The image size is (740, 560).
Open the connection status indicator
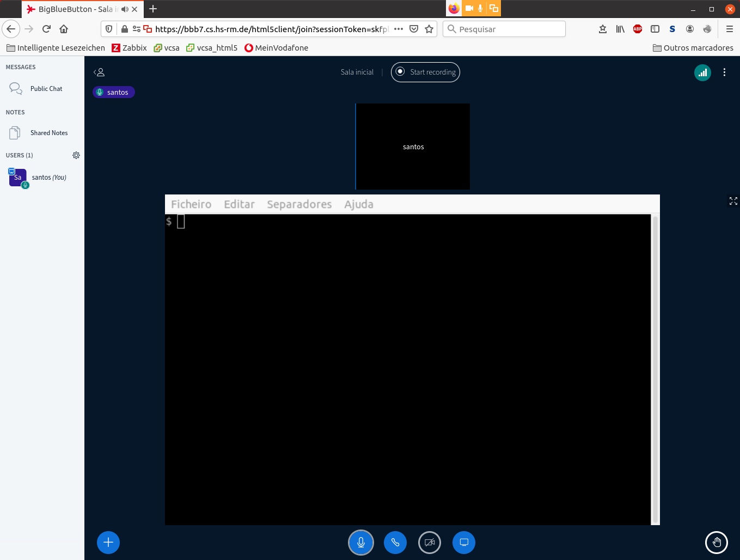click(x=702, y=72)
